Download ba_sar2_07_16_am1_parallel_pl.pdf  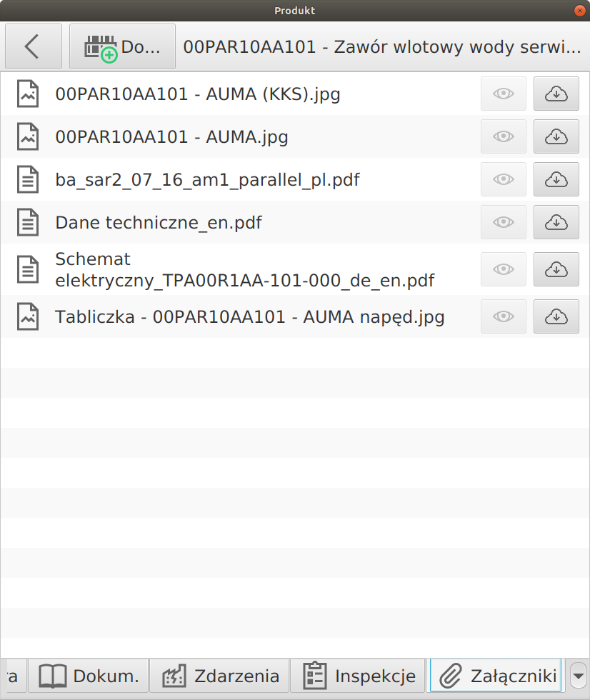(x=556, y=179)
